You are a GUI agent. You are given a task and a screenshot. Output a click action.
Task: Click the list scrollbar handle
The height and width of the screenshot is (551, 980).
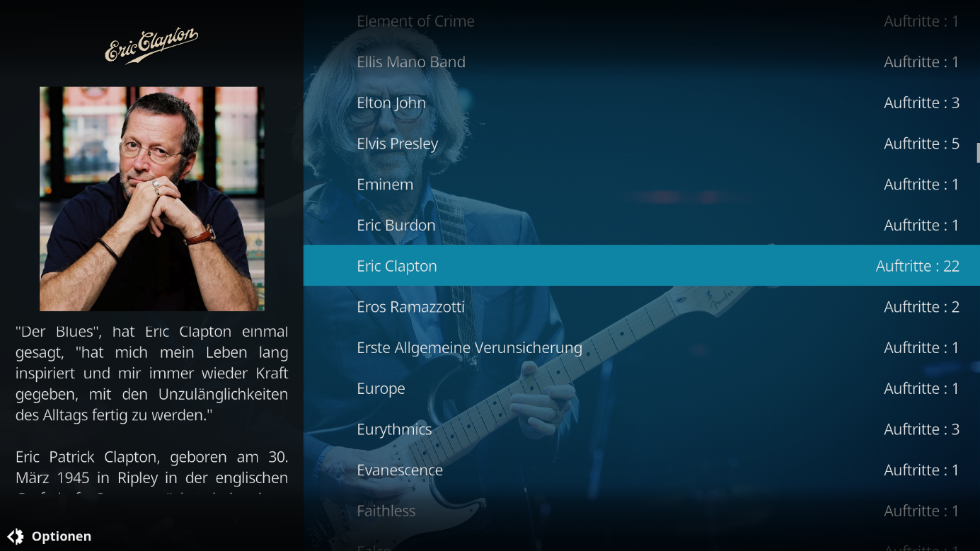tap(978, 153)
